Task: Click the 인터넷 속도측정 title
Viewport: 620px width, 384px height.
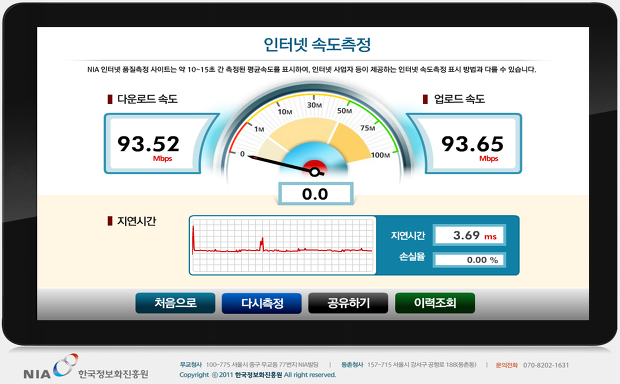Action: [317, 44]
